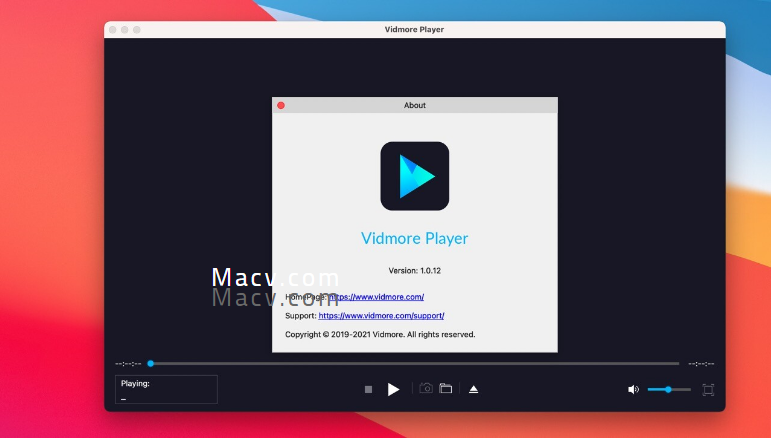Start playback with the Play button
771x439 pixels.
pos(393,389)
